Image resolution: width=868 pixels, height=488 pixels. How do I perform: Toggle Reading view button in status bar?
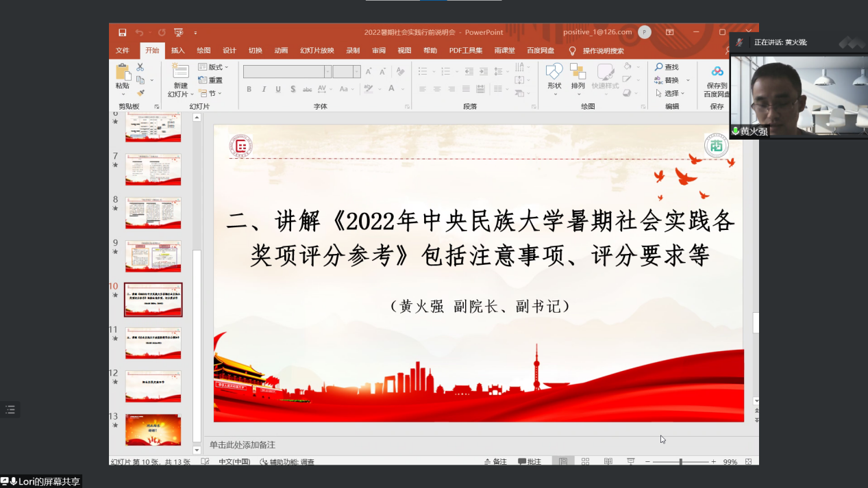click(608, 462)
